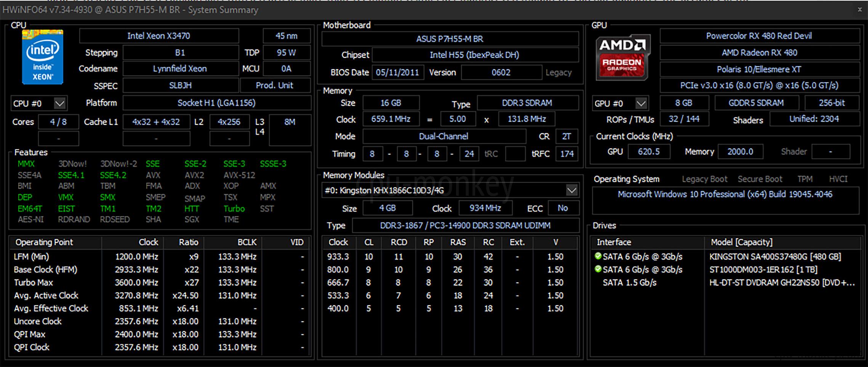Click the ASUS P7H55-M BR motherboard field
868x367 pixels.
point(450,39)
